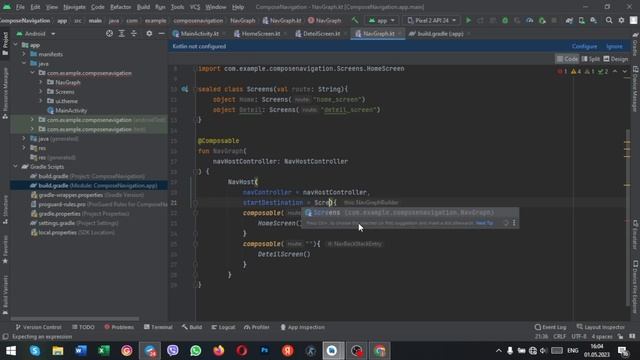Open Search Everywhere magnifier icon
Screen dimensions: 640x360
pyautogui.click(x=609, y=20)
